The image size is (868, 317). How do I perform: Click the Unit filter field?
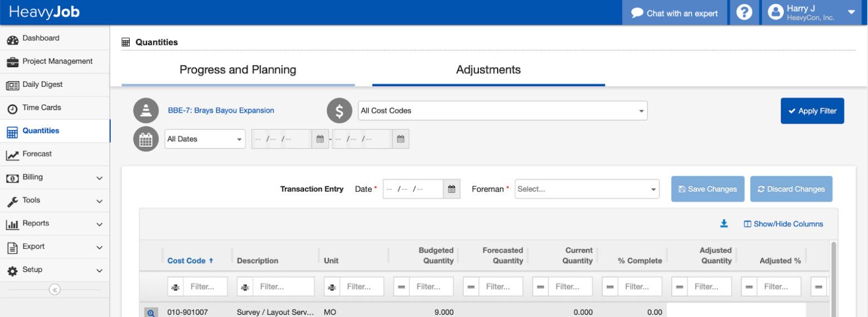363,286
